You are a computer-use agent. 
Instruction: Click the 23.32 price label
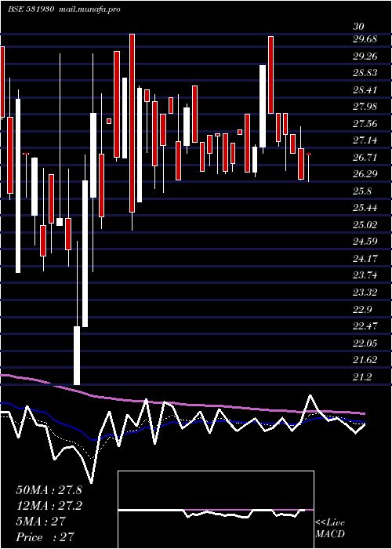pos(365,293)
